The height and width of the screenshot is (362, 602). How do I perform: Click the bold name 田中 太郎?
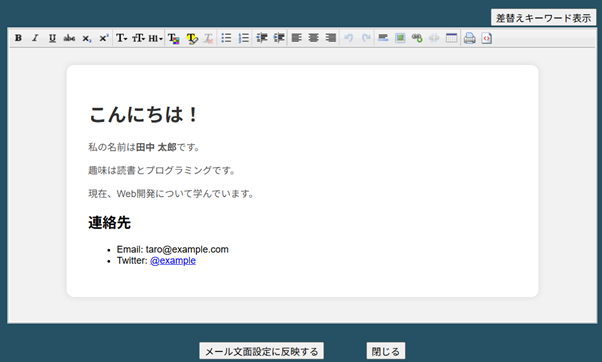coord(156,147)
